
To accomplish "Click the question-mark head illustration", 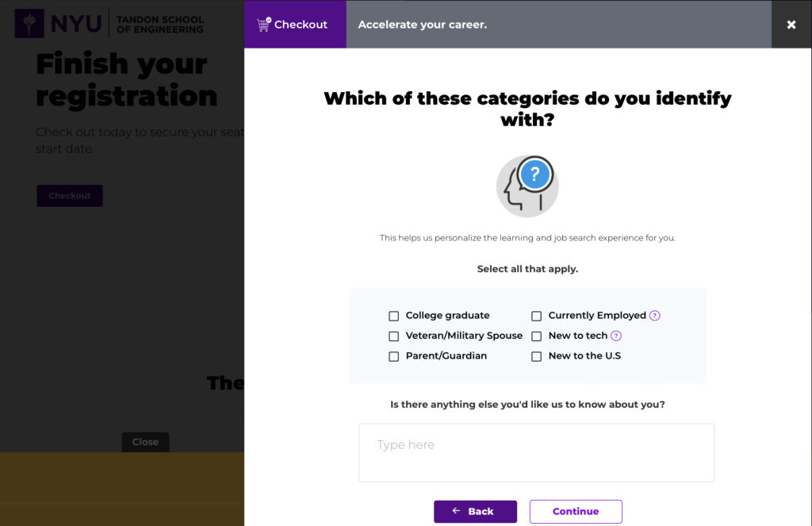I will (527, 186).
